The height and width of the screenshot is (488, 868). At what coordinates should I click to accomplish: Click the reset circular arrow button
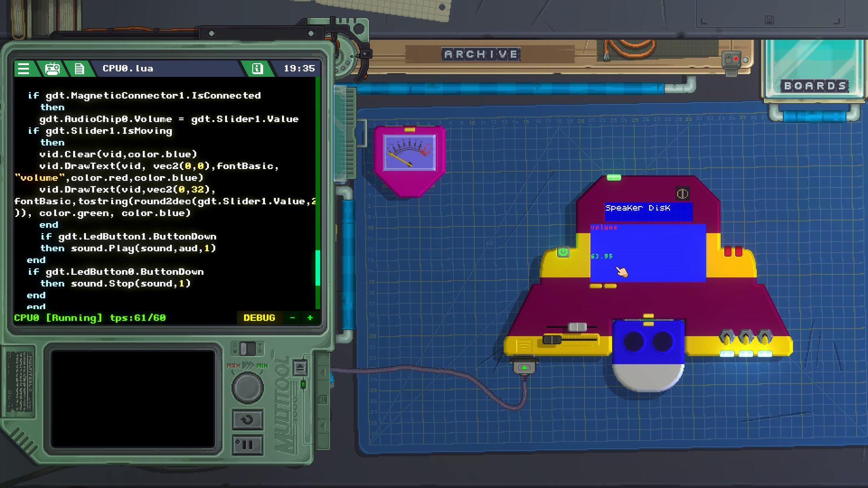pos(247,420)
